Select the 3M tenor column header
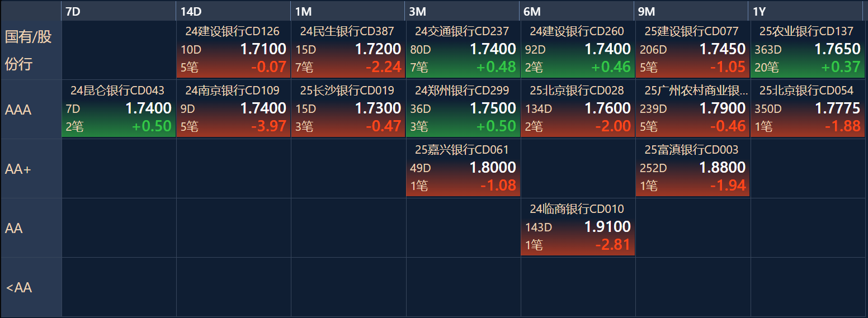This screenshot has width=868, height=318. [463, 11]
